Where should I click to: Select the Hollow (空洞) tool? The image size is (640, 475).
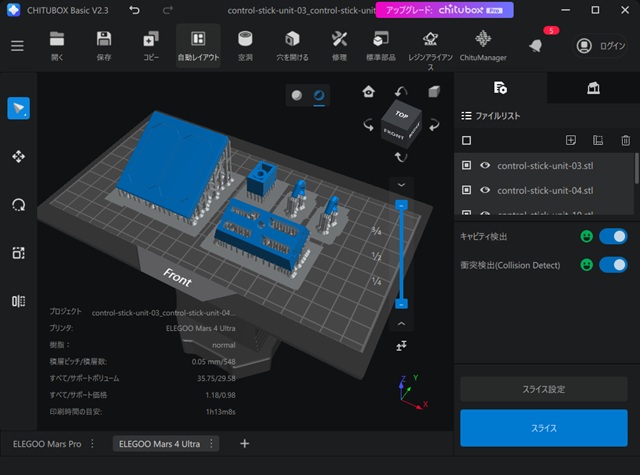245,46
